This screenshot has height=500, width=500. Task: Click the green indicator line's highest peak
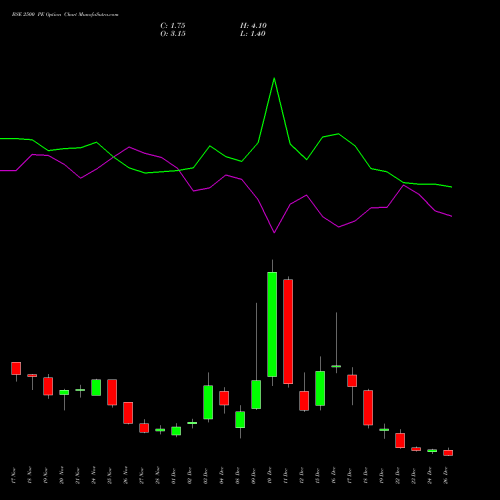tap(274, 78)
